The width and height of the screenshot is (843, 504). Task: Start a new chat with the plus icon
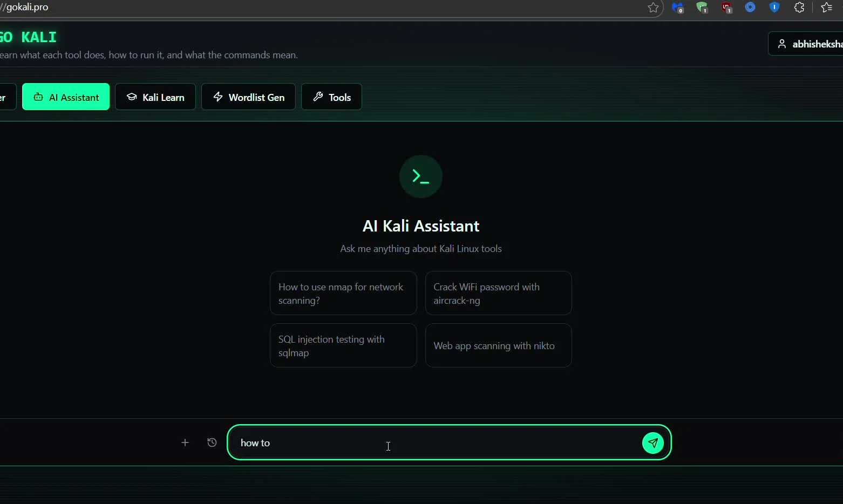tap(185, 442)
